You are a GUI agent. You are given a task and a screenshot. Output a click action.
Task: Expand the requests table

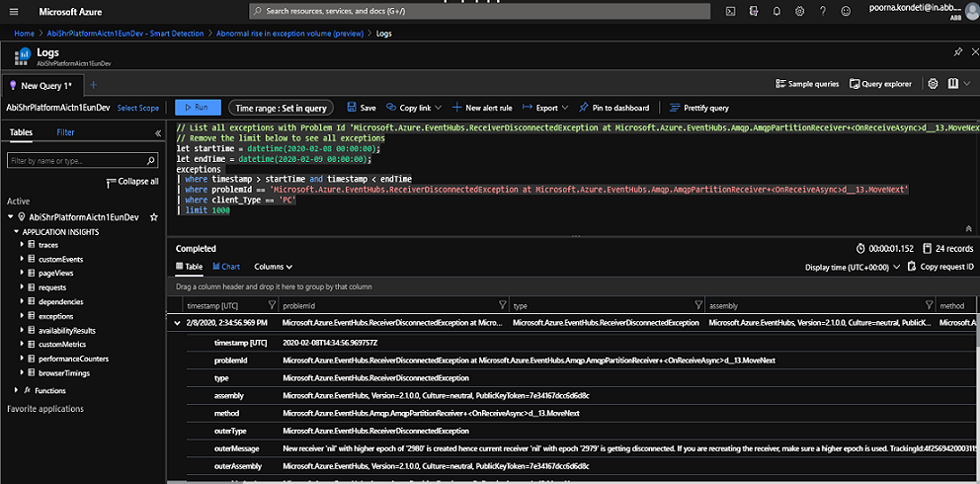[x=23, y=287]
